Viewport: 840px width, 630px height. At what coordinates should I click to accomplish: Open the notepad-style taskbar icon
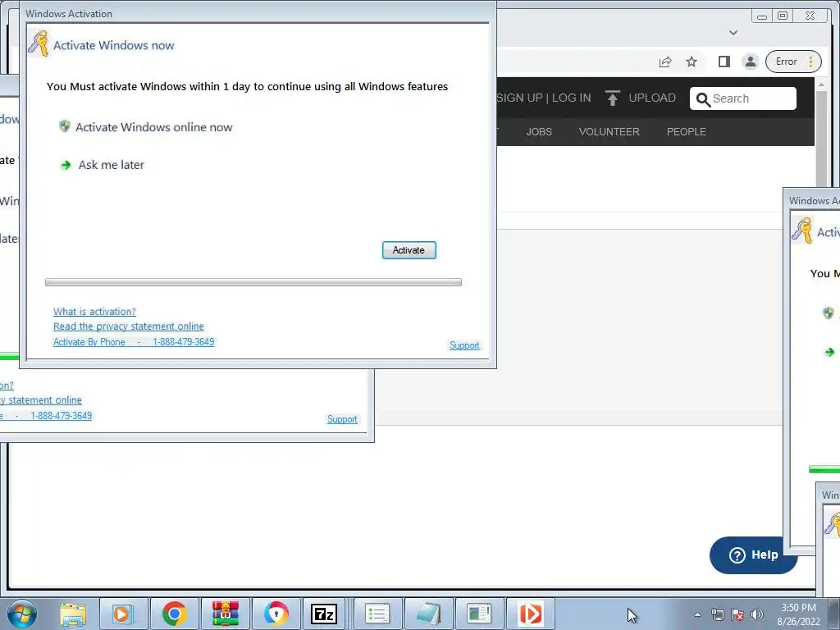[428, 614]
